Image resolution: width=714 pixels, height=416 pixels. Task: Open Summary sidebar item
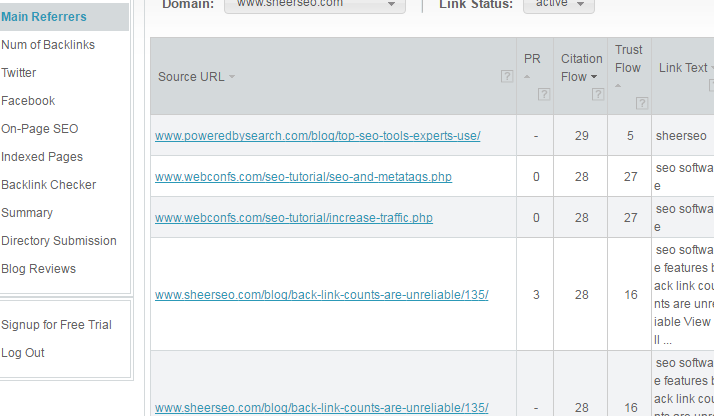pyautogui.click(x=27, y=213)
